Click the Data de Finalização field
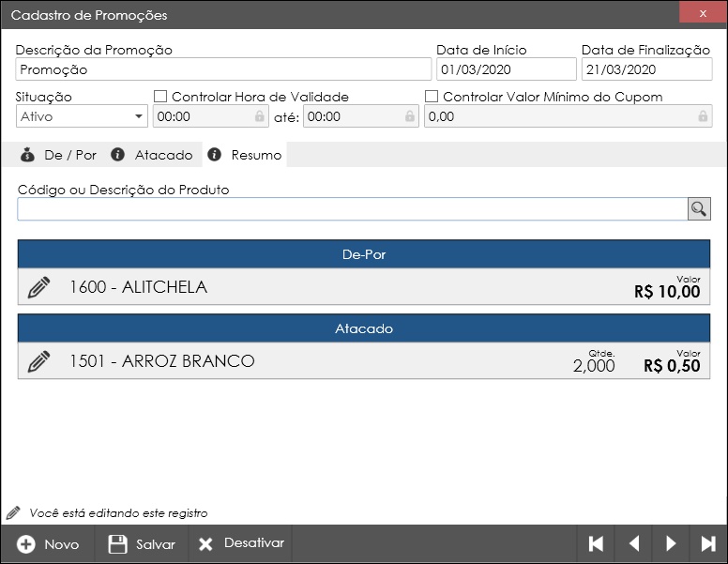The image size is (728, 564). 646,69
